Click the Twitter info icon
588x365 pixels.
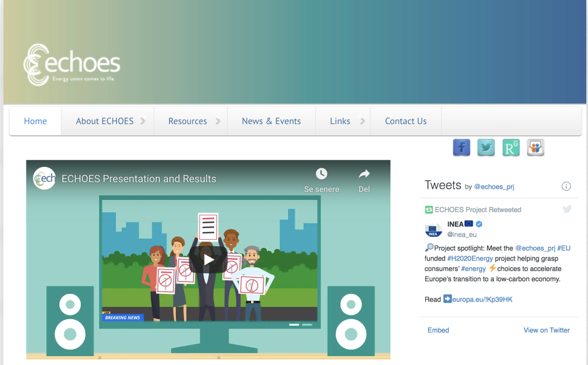click(x=566, y=186)
